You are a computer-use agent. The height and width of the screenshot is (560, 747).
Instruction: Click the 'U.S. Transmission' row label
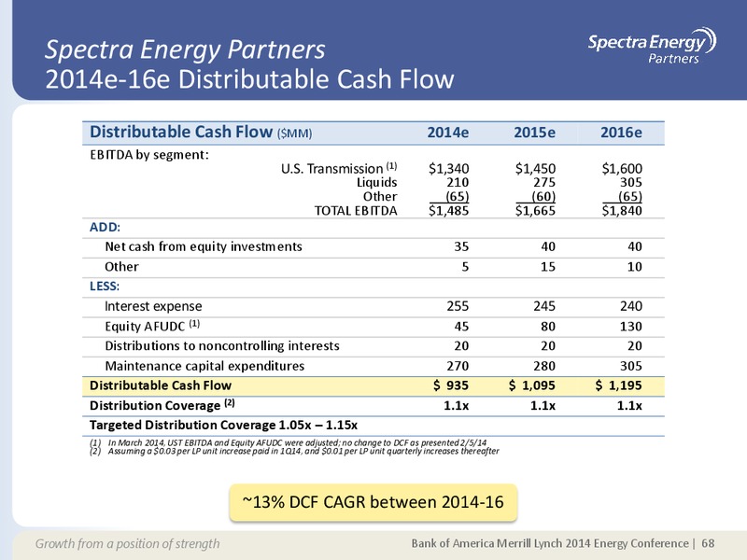tap(339, 169)
